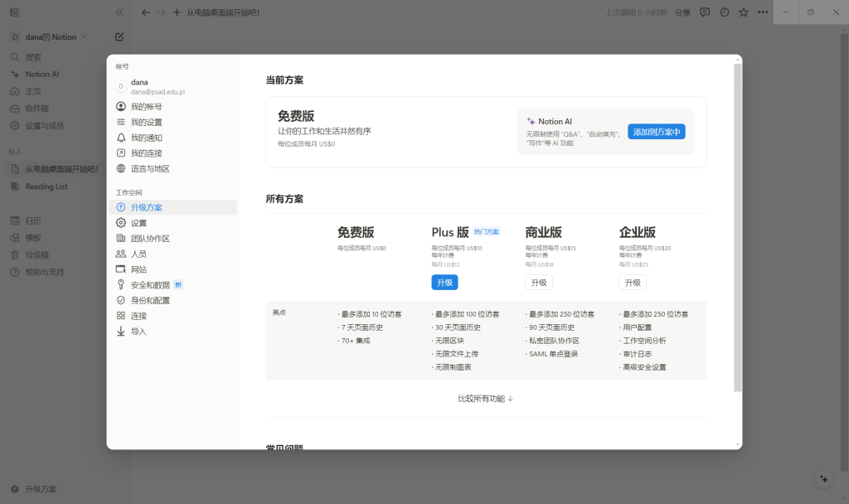Click the 审计日志 feature text
849x504 pixels.
(x=638, y=354)
